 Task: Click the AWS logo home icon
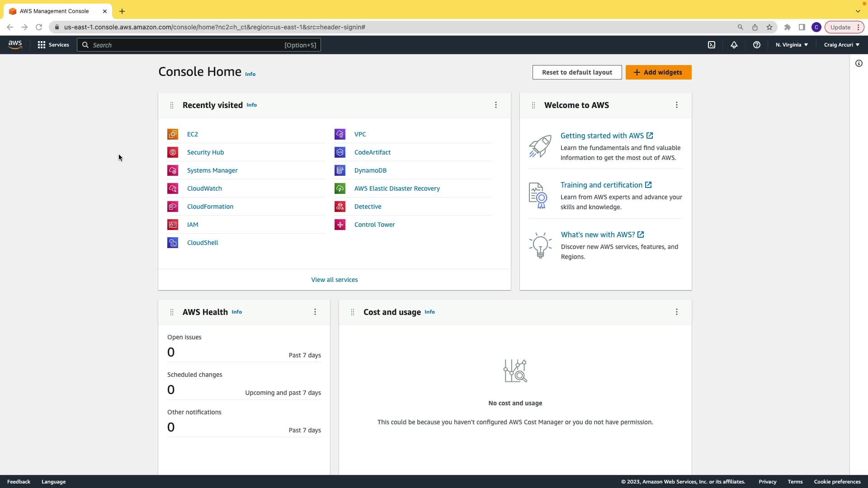tap(15, 45)
